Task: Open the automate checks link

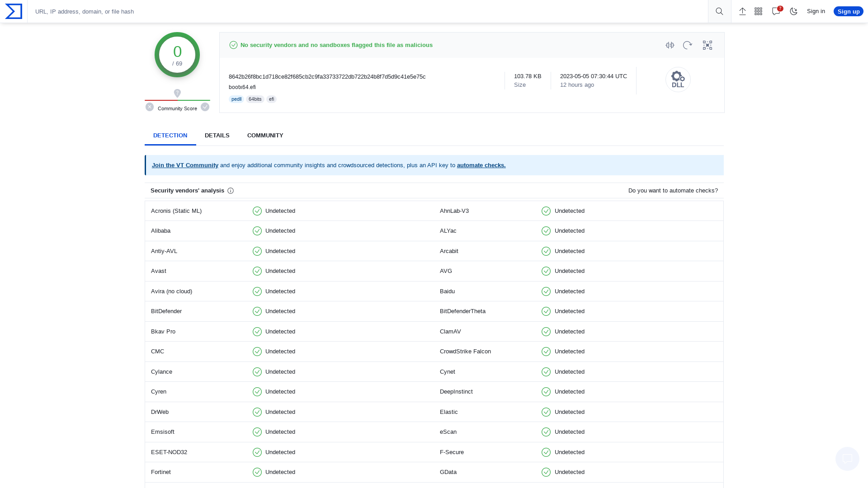Action: (481, 165)
